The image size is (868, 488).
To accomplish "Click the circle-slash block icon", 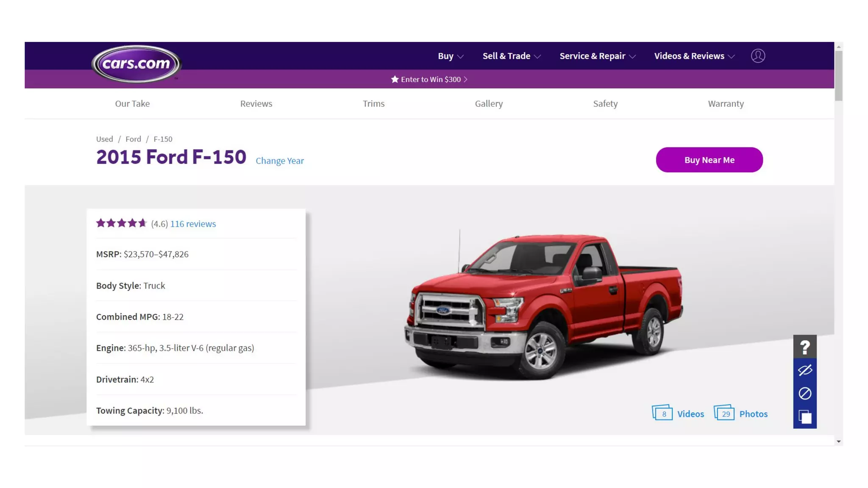I will tap(805, 394).
